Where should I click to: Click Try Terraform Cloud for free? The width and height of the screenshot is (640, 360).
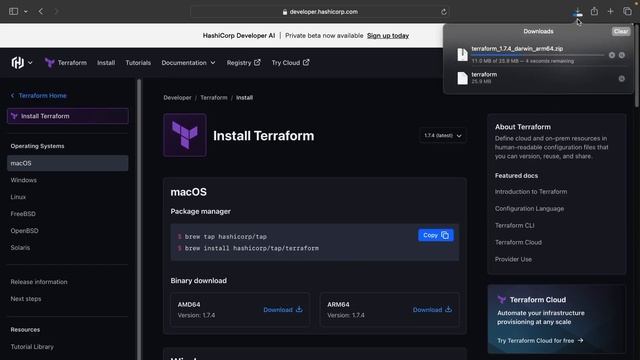pyautogui.click(x=540, y=340)
